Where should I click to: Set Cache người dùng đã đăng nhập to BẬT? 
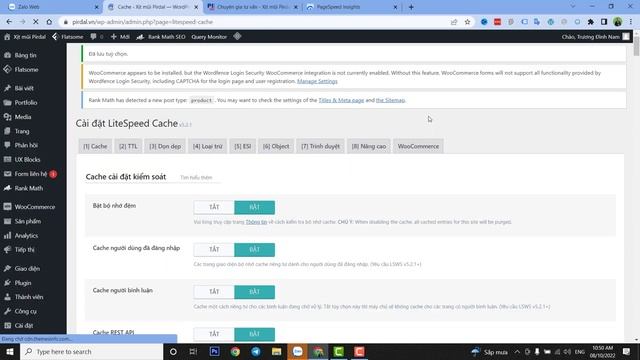pos(254,250)
